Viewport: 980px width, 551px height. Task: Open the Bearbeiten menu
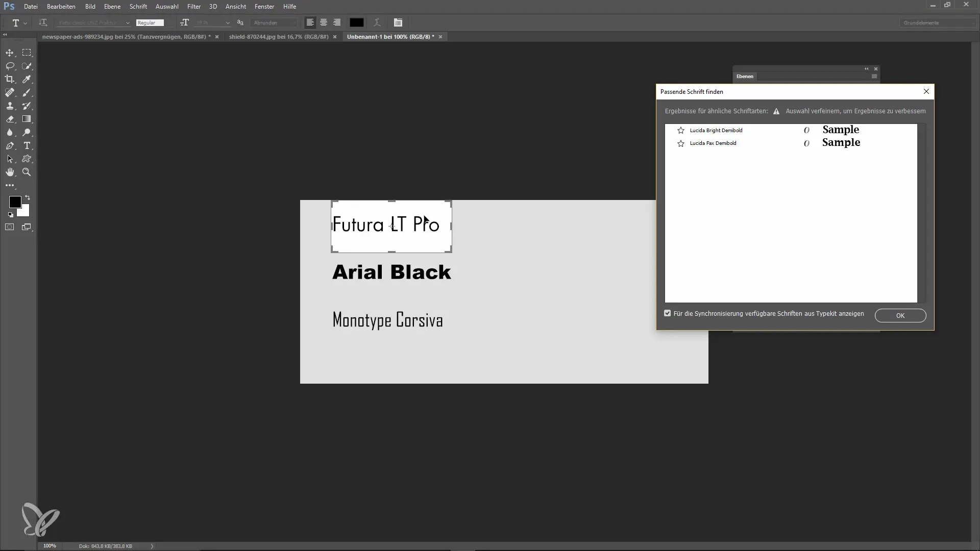pos(61,7)
